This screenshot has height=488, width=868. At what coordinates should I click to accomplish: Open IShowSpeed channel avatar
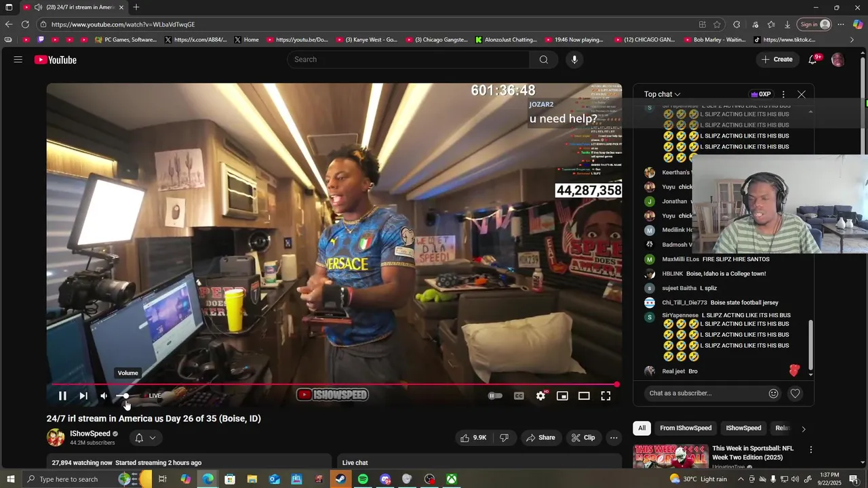click(56, 437)
